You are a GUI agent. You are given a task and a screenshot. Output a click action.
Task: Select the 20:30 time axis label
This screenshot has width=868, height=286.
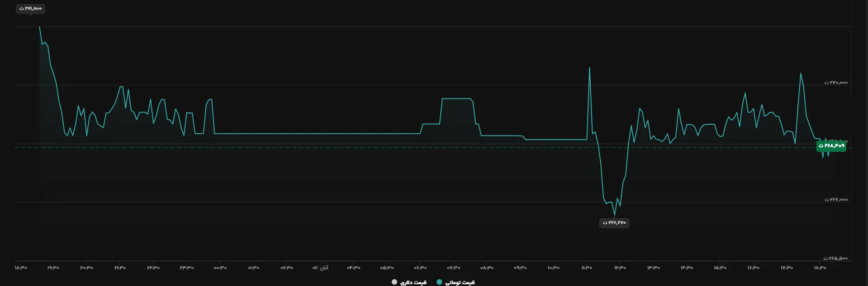[x=87, y=268]
